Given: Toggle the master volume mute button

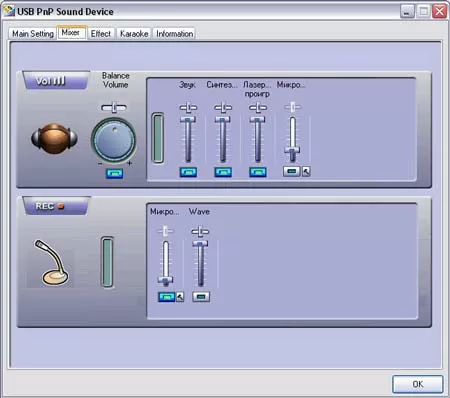Looking at the screenshot, I should coord(114,173).
